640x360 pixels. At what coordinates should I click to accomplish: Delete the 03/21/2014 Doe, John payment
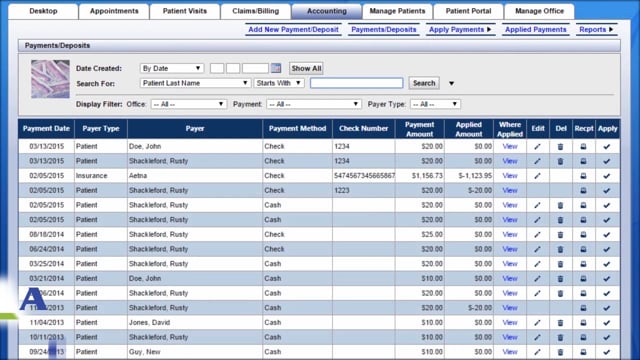560,279
